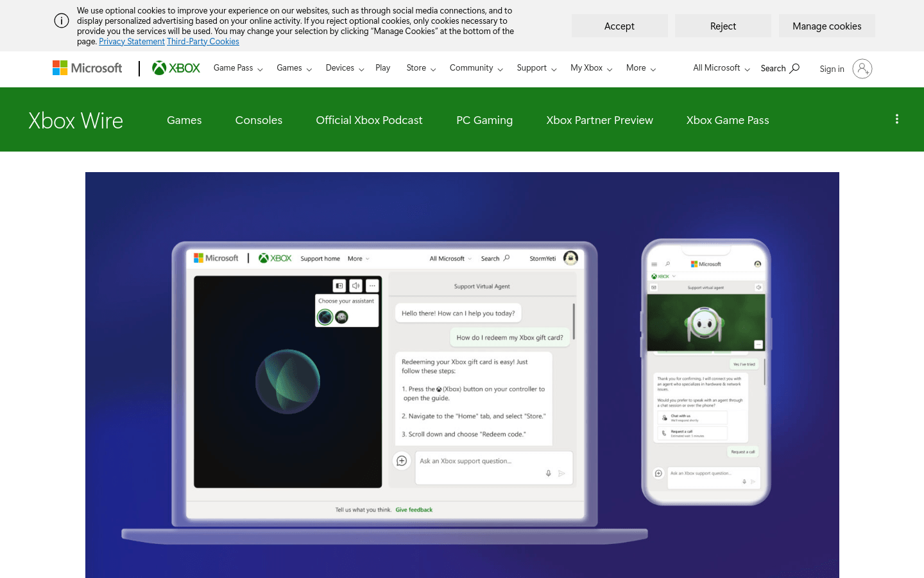Reject optional cookies
This screenshot has width=924, height=578.
pos(723,26)
